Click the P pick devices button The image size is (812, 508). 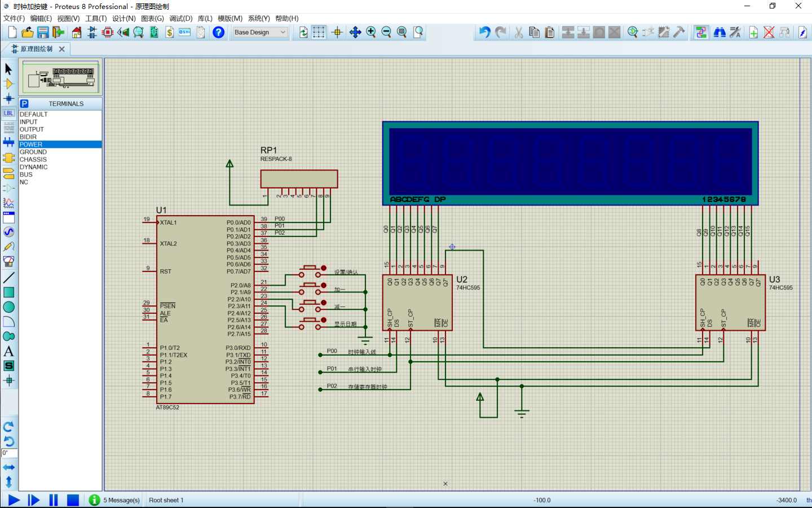pyautogui.click(x=24, y=104)
